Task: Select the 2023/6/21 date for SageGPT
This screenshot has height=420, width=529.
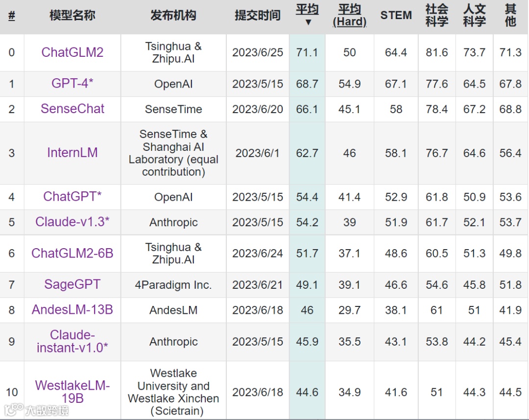Action: [x=258, y=285]
